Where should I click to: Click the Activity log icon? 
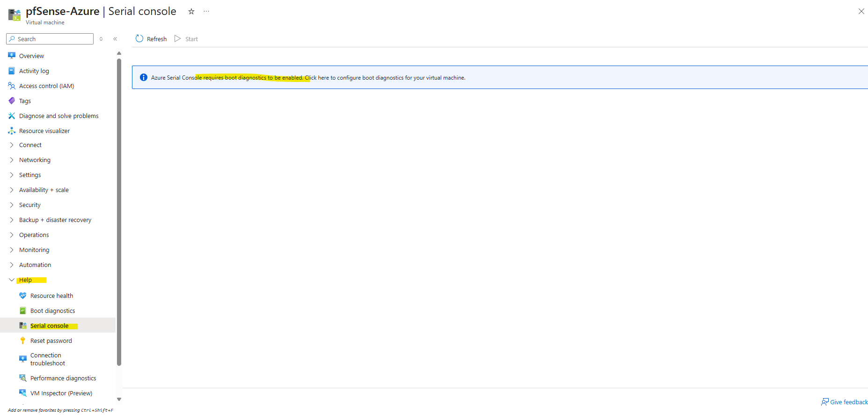[x=12, y=71]
